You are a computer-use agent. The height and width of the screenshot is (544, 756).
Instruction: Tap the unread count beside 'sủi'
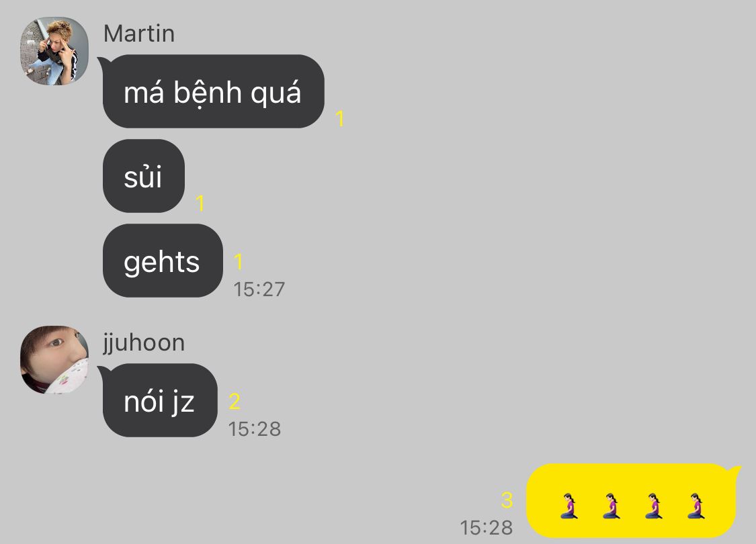(x=200, y=203)
